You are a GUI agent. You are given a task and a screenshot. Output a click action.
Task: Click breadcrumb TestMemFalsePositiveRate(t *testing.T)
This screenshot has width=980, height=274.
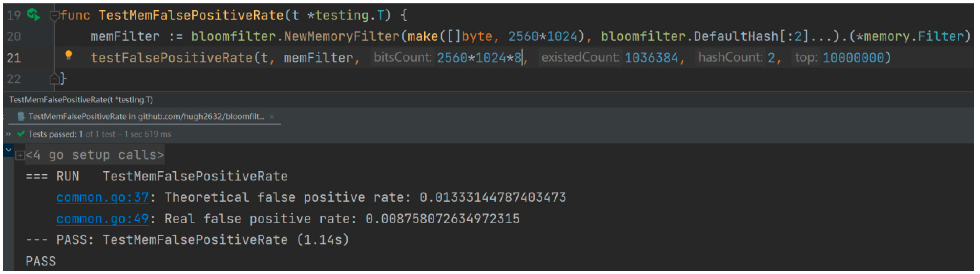pos(81,100)
